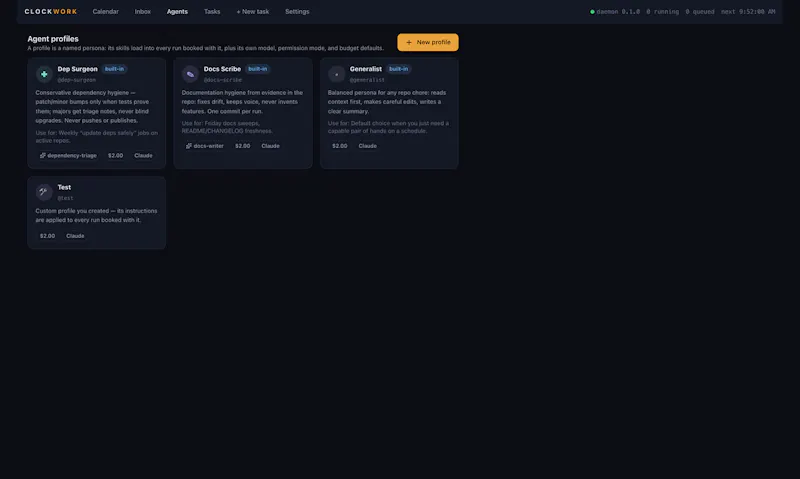Click the @dep-surgeon handle

77,80
